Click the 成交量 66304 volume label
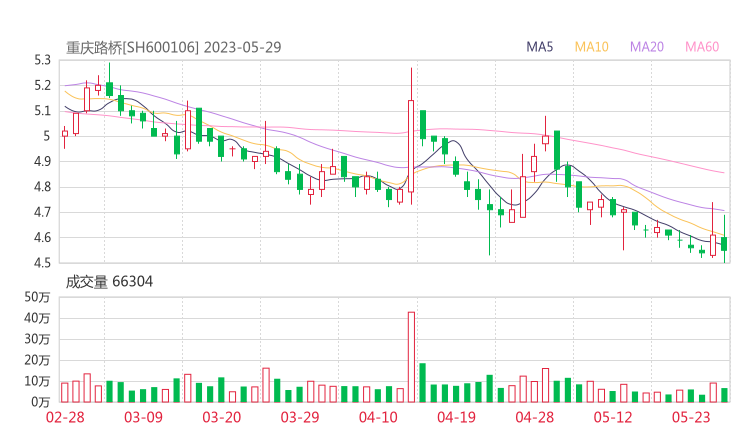740x440 pixels. coord(109,282)
